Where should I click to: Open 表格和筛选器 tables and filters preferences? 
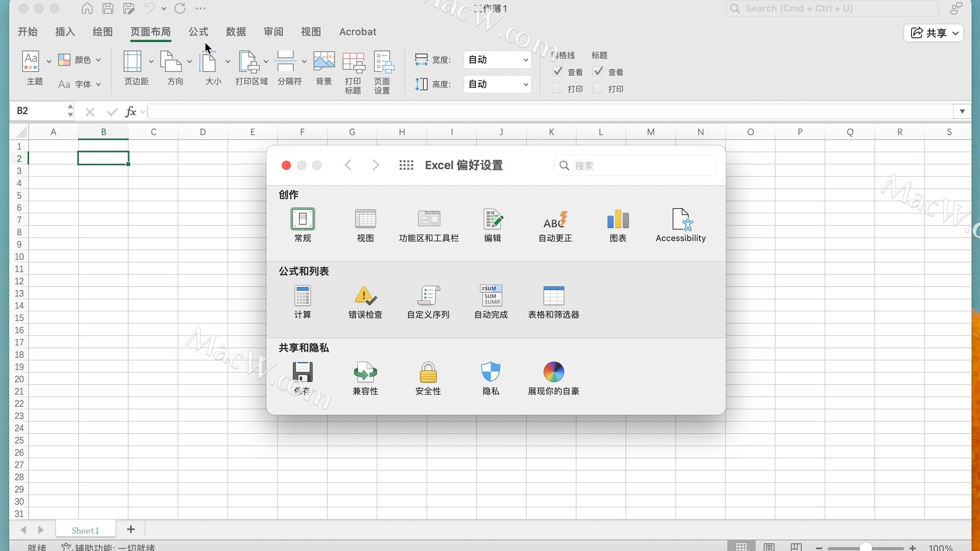tap(554, 302)
